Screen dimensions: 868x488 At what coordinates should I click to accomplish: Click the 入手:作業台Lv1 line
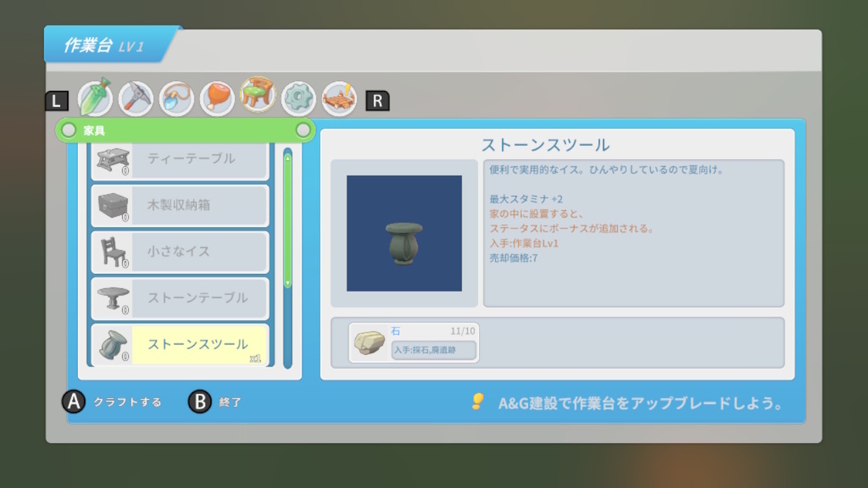[x=524, y=243]
